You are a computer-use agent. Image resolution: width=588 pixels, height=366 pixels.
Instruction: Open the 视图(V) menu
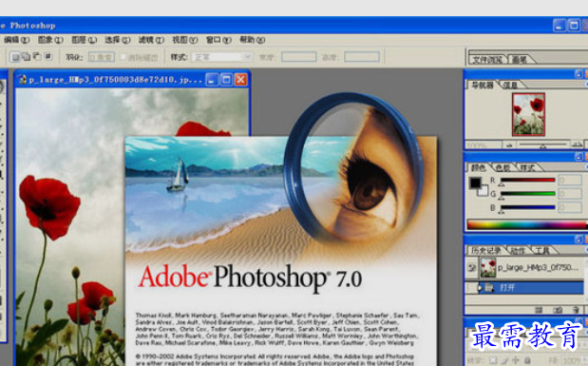click(185, 39)
